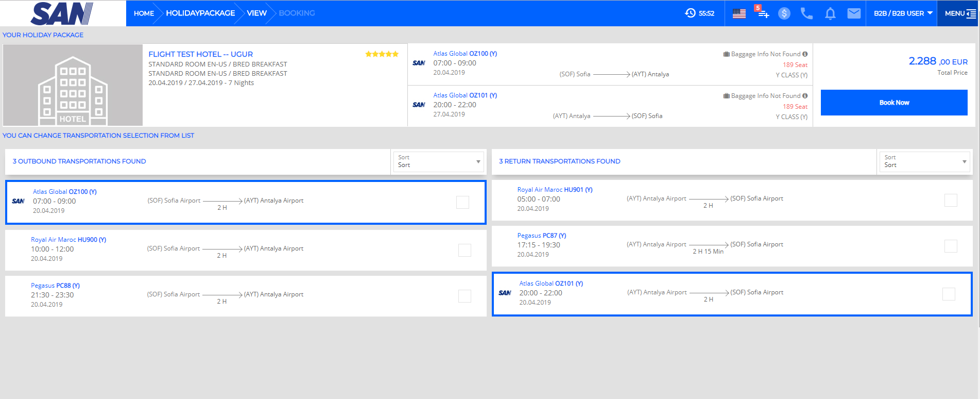Click info icon beside OZ101 baggage info
The height and width of the screenshot is (399, 980).
(805, 95)
